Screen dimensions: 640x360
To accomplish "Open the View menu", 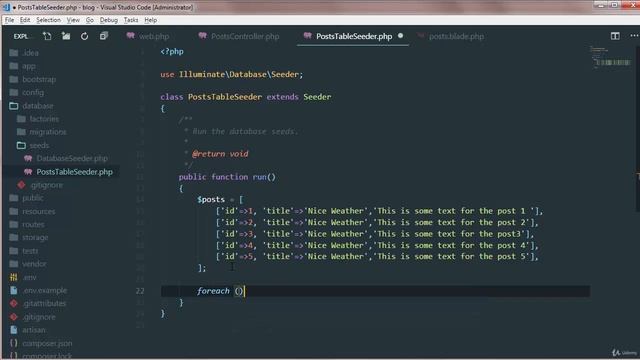I will pos(73,20).
